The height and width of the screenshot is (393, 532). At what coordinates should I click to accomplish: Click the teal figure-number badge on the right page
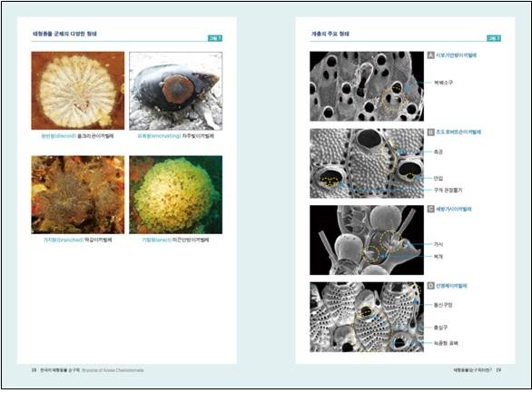coord(494,38)
